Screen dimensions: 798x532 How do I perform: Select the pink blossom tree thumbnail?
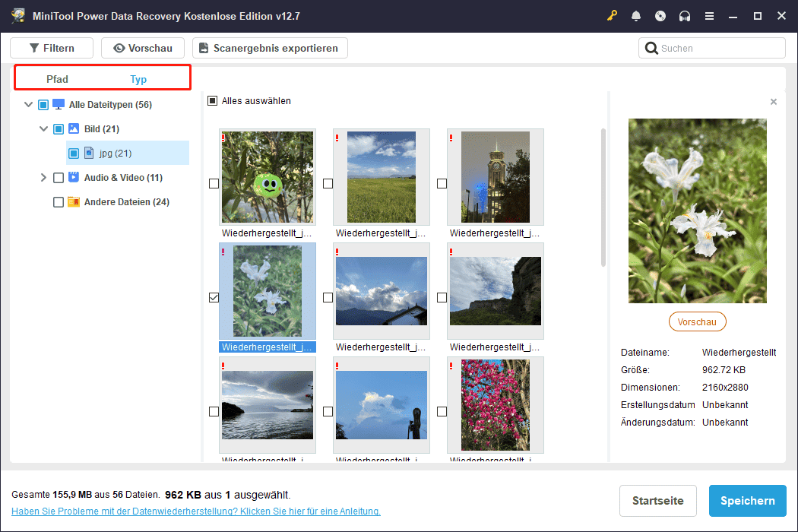495,404
